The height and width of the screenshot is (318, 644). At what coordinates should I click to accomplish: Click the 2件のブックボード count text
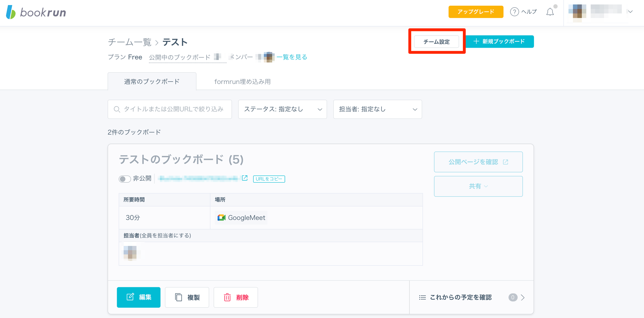click(x=134, y=132)
